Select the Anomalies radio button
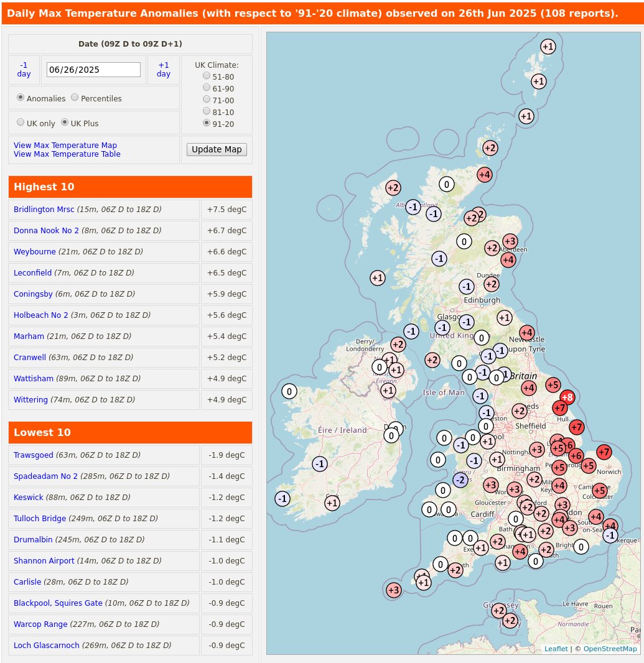The image size is (644, 663). pos(21,98)
